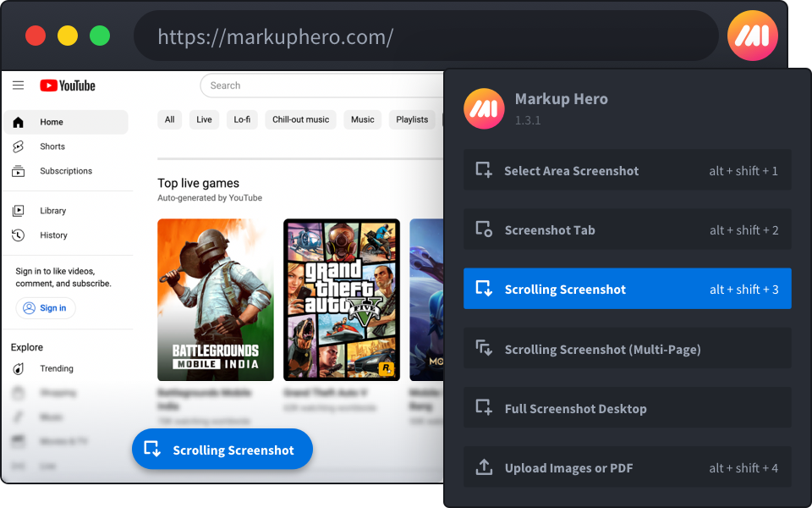
Task: Open Library in the YouTube sidebar
Action: point(66,211)
